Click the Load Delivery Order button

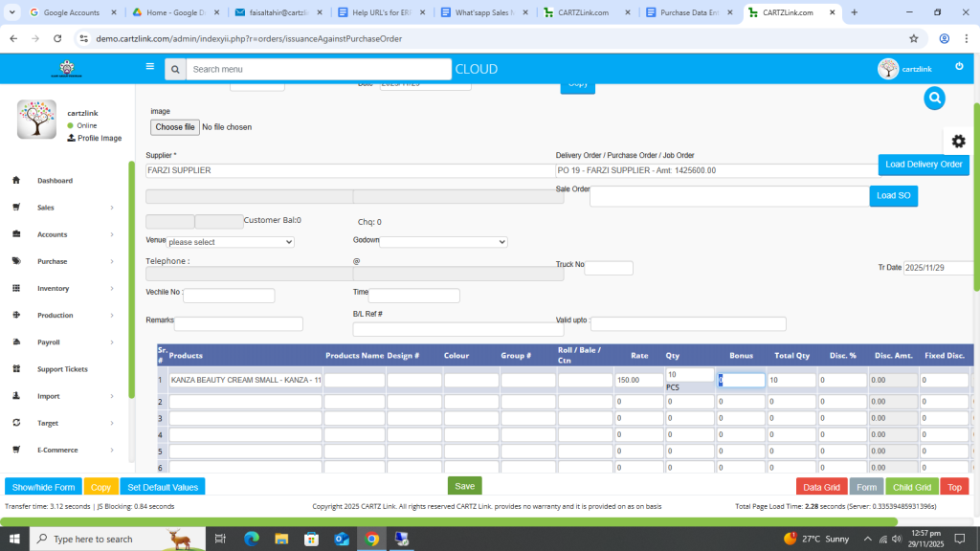pyautogui.click(x=923, y=165)
